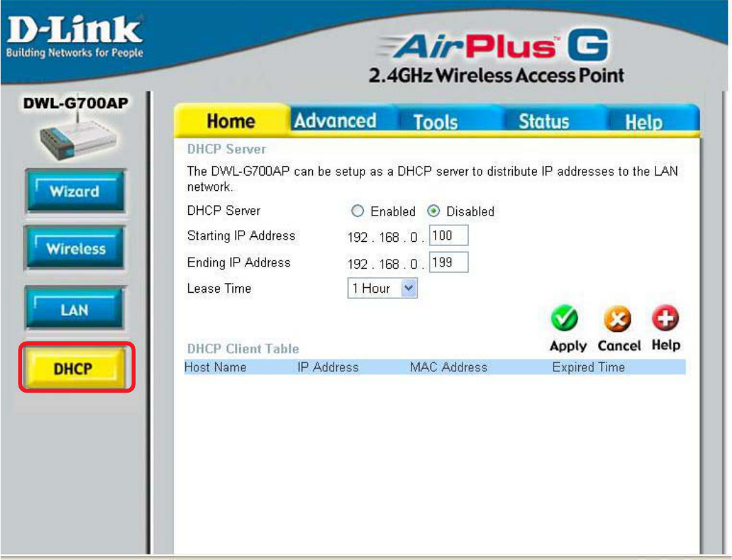Click the MAC Address column header
The width and height of the screenshot is (732, 560).
(449, 367)
